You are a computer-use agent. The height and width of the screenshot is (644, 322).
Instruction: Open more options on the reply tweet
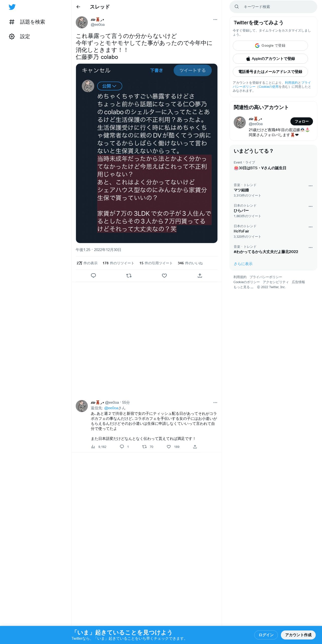coord(215,402)
